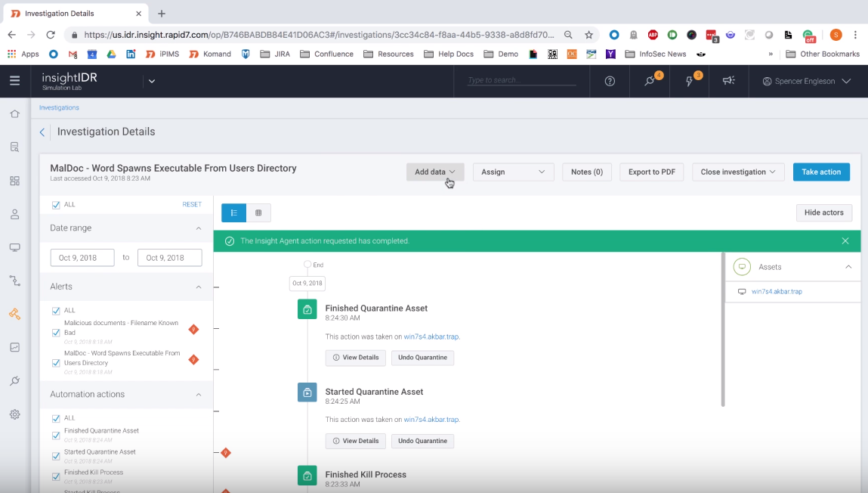Screen dimensions: 868x493
Task: Switch to table grid view
Action: point(258,212)
